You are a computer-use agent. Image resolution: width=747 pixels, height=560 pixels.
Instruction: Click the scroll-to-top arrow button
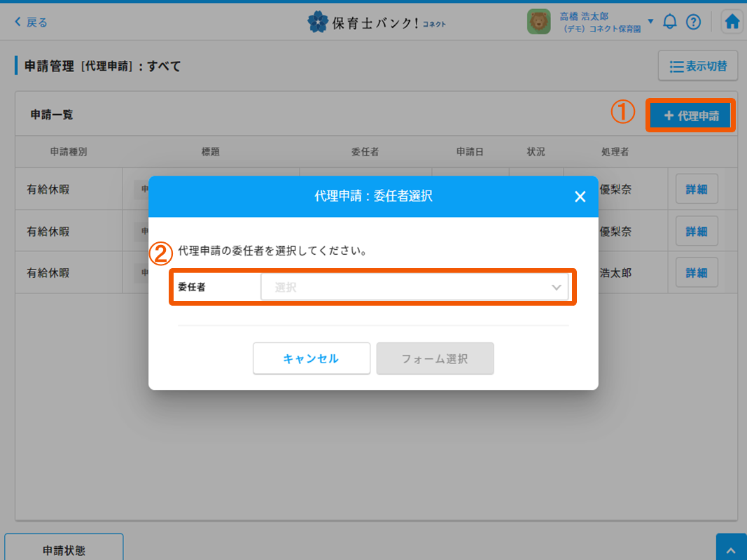point(731,548)
